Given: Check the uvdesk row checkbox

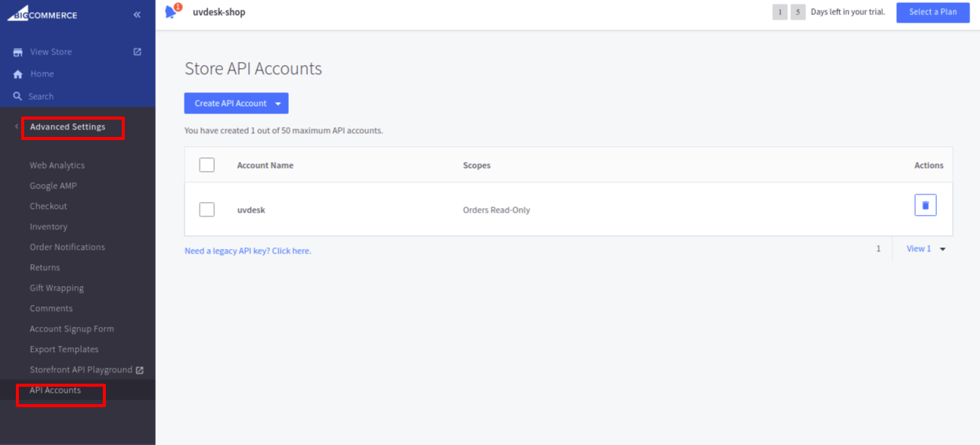Looking at the screenshot, I should pos(206,210).
